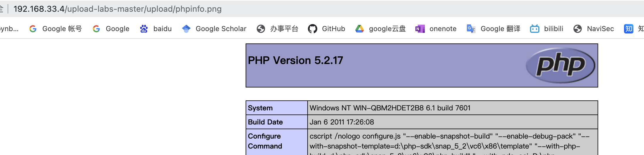Click the Build Date value cell
This screenshot has width=644, height=155.
[342, 122]
